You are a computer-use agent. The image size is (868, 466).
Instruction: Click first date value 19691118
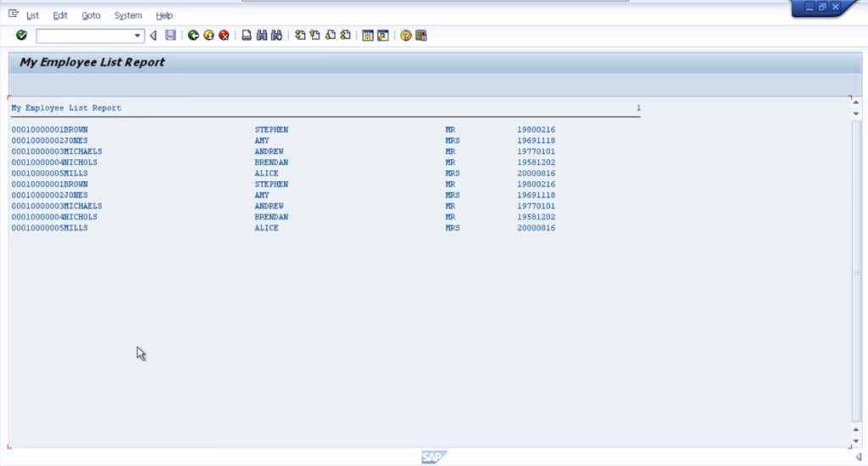tap(536, 141)
